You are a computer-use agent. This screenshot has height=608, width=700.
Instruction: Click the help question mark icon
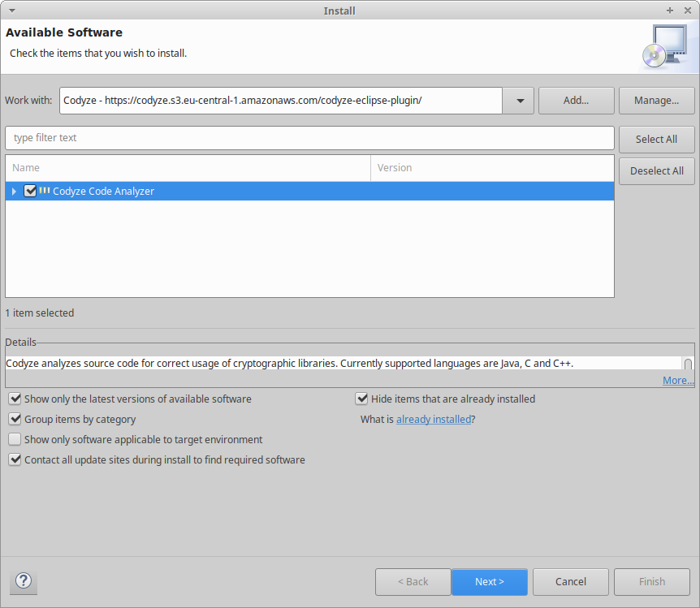point(24,581)
